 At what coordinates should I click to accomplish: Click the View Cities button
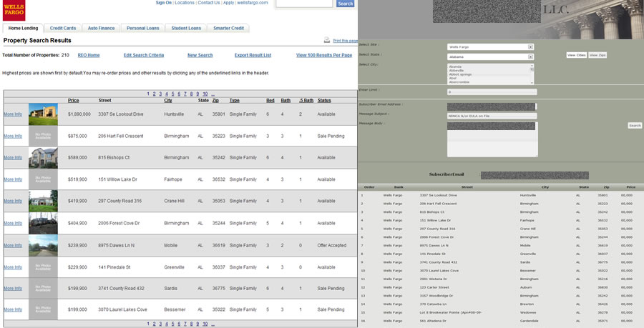[577, 55]
